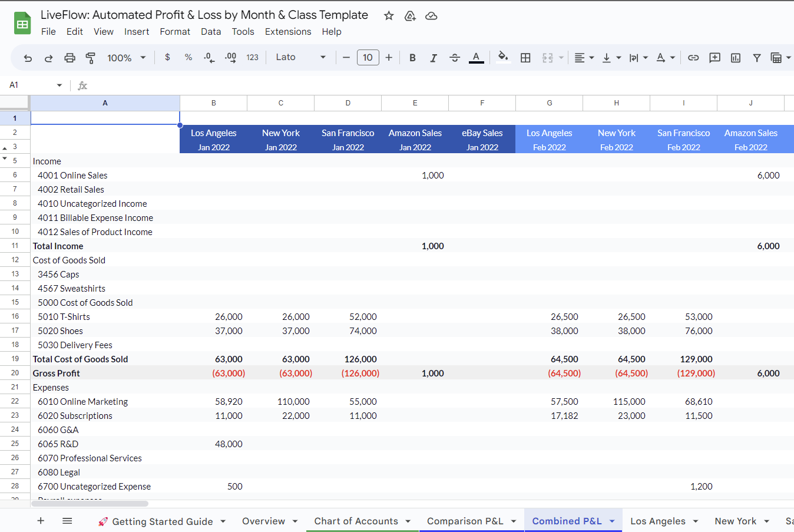Star this spreadsheet document
The image size is (794, 532).
coord(389,16)
